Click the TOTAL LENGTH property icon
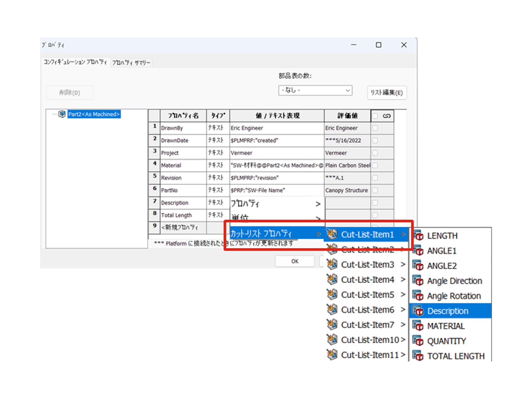 coord(418,356)
